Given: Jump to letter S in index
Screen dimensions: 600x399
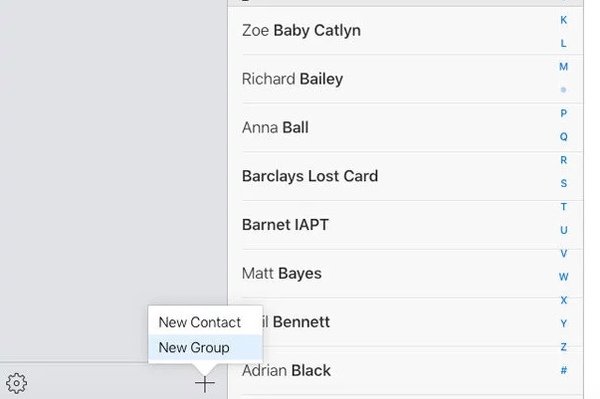Looking at the screenshot, I should pos(563,183).
